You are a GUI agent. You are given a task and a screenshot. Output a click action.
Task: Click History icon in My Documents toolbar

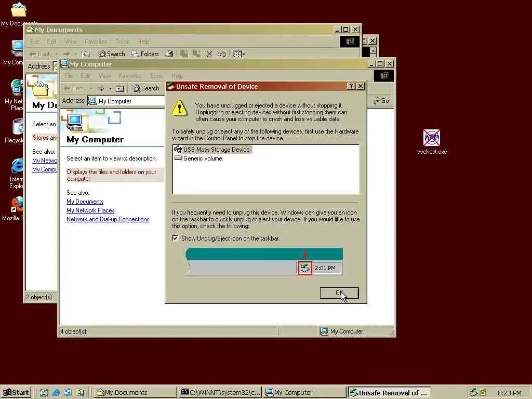point(169,54)
